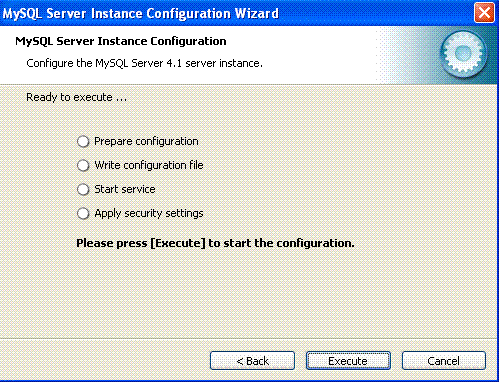Click the empty panel area above the buttons
This screenshot has height=382, width=499.
(249, 293)
